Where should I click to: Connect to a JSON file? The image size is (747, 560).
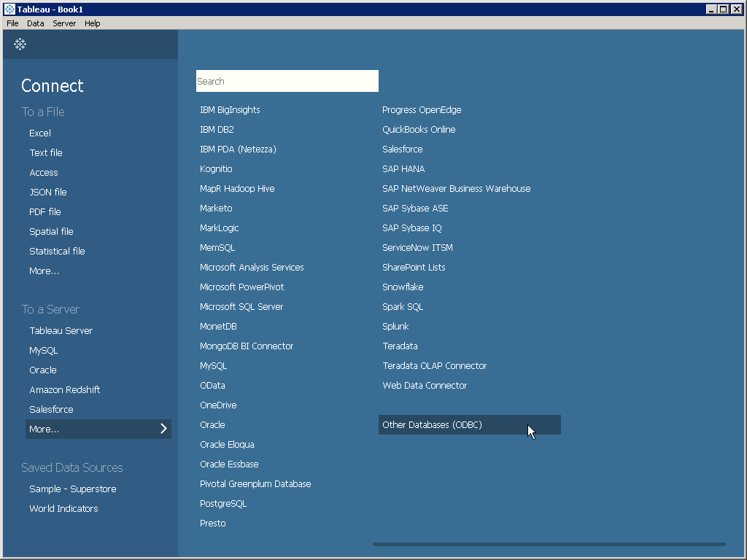point(47,192)
